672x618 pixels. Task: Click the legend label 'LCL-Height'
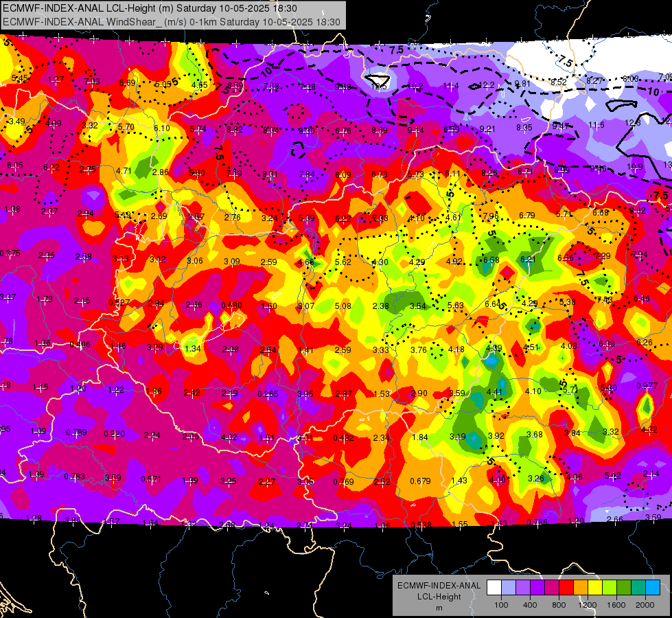tap(439, 597)
